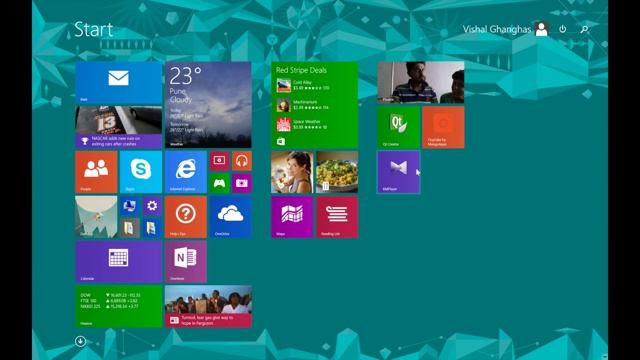Click the Power options button

pos(562,29)
